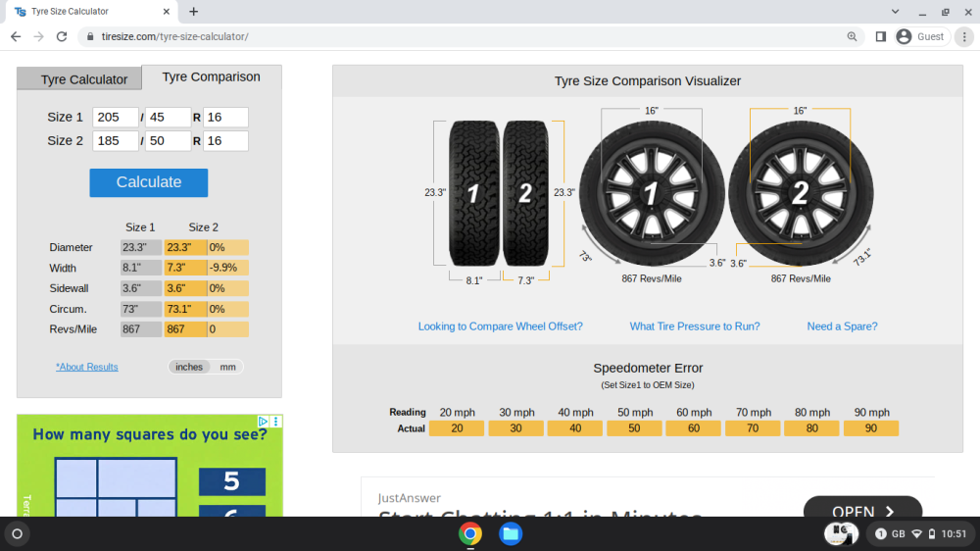The height and width of the screenshot is (551, 980).
Task: Open the Need a Spare link
Action: [x=842, y=326]
